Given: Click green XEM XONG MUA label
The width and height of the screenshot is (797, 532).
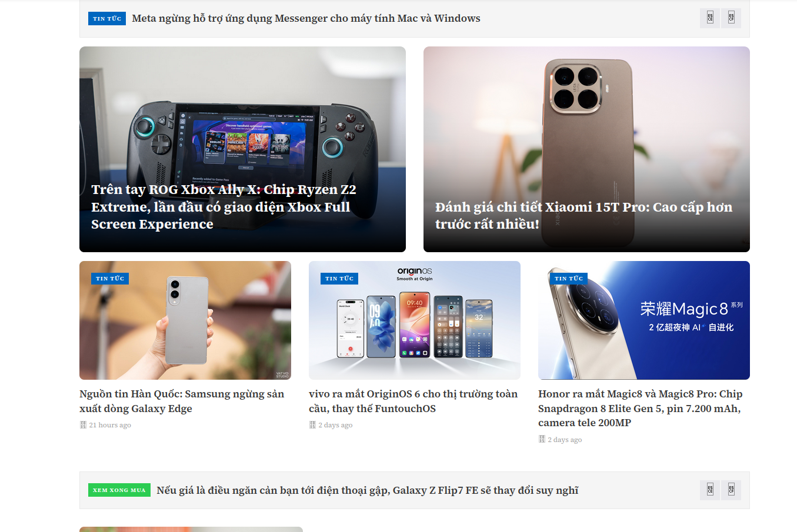Looking at the screenshot, I should (x=119, y=490).
